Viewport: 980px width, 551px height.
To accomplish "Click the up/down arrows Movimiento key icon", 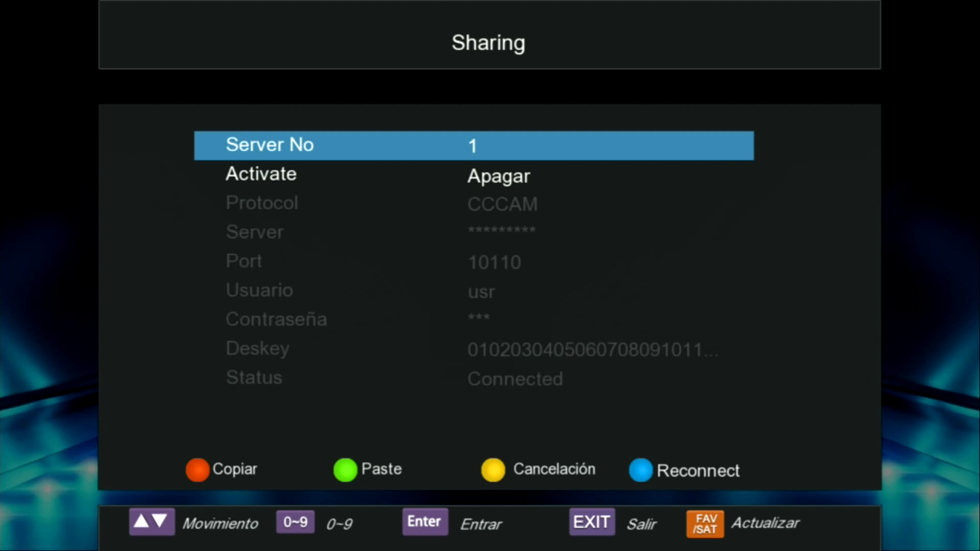I will point(152,521).
